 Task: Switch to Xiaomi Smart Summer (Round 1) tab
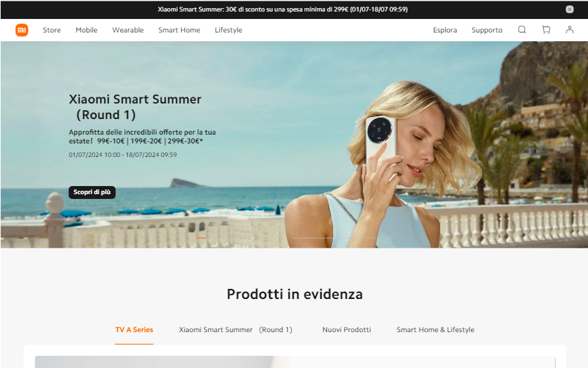tap(235, 329)
